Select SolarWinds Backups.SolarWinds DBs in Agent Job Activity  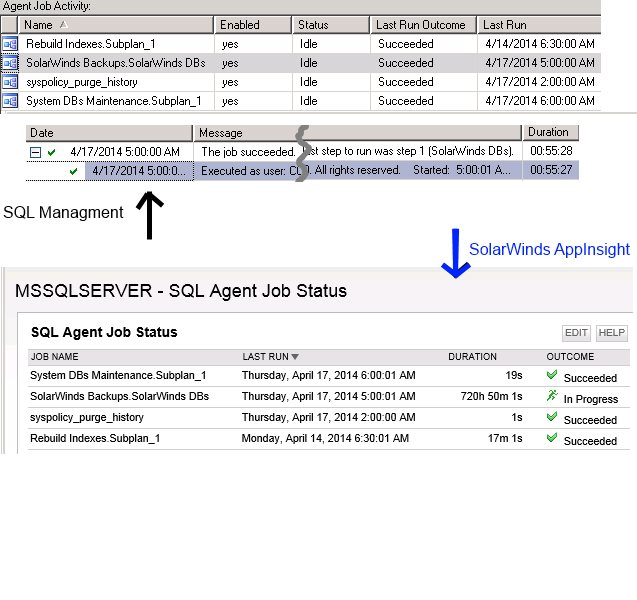click(x=116, y=63)
